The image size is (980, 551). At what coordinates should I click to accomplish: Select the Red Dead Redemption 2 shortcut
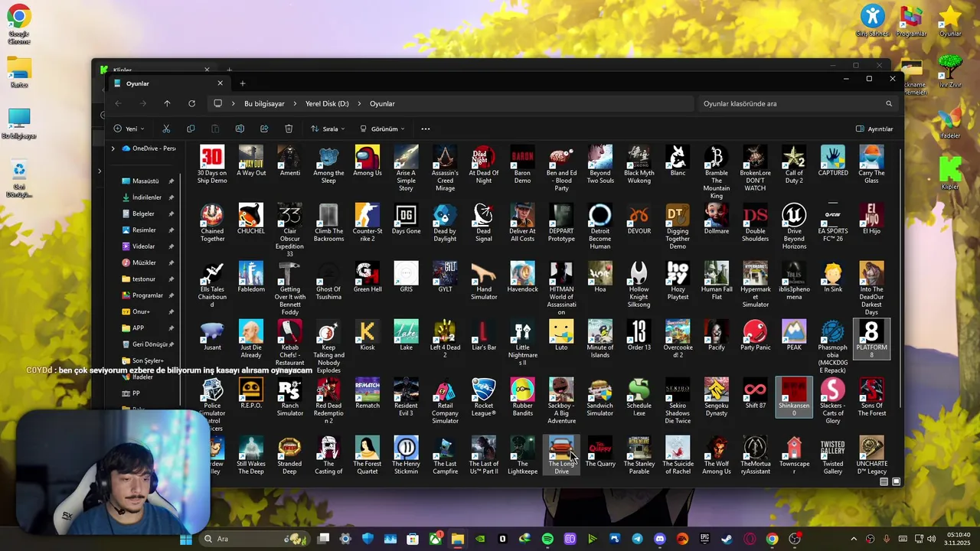click(328, 402)
